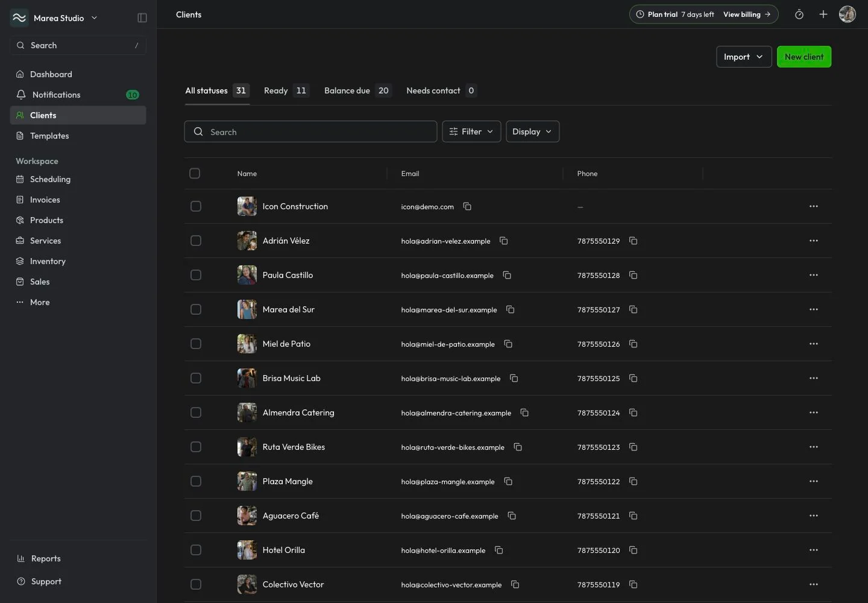Switch to Balance due tab
Screen dimensions: 868x603
click(357, 90)
